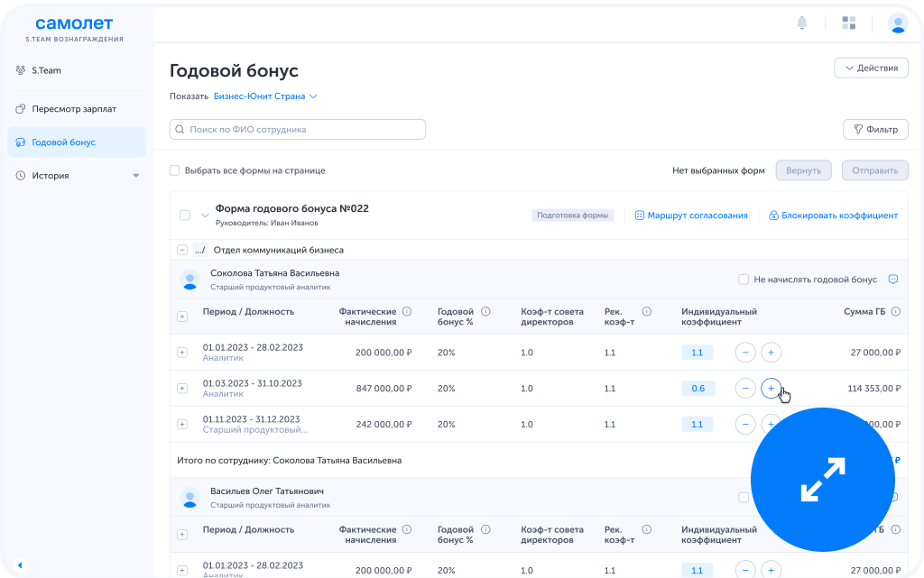Open the Маршрут согласования link
Viewport: 924px width, 578px height.
point(690,216)
